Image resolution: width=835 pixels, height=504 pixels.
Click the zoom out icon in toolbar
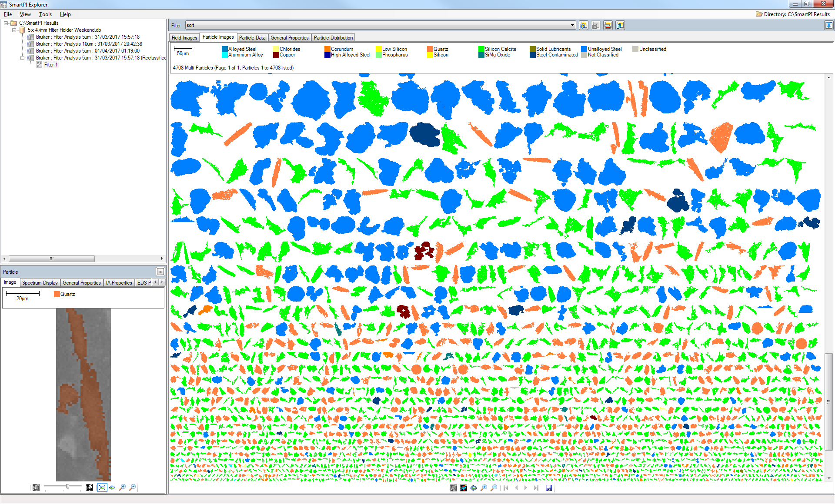tap(493, 489)
